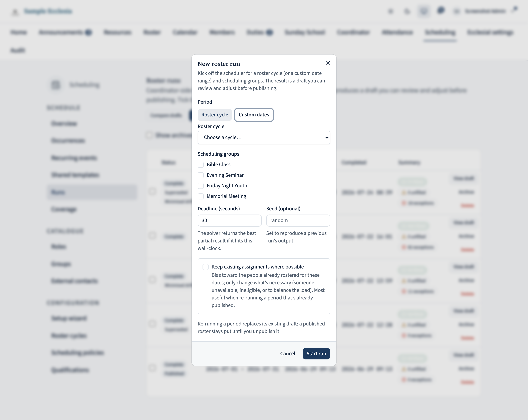Open the Choose a cycle dropdown
528x420 pixels.
[264, 138]
